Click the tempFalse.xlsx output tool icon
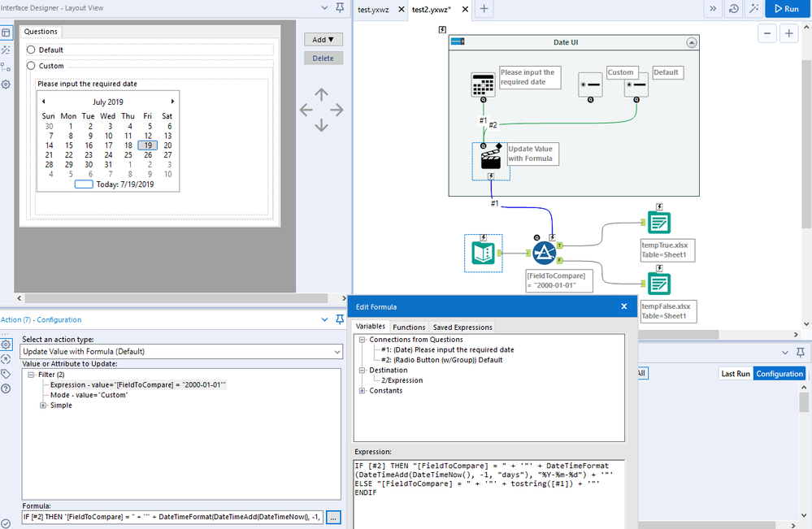Viewport: 812px width, 529px height. (x=658, y=284)
